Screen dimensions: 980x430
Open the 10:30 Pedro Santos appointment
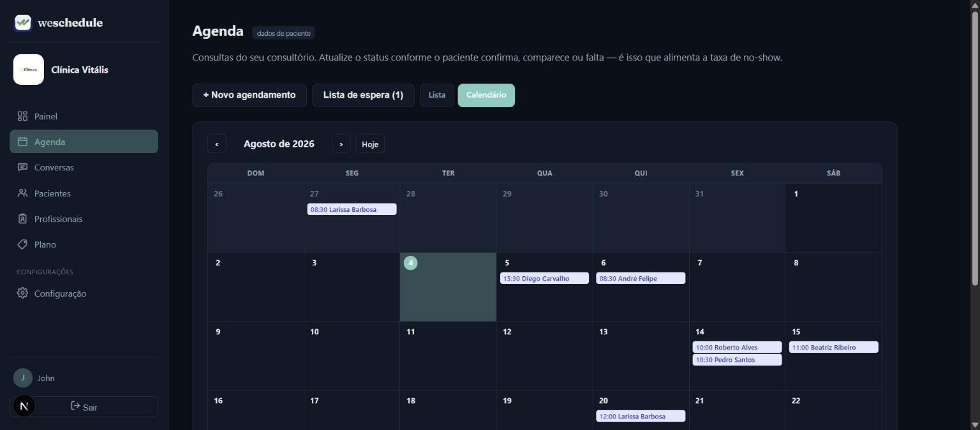pos(737,360)
